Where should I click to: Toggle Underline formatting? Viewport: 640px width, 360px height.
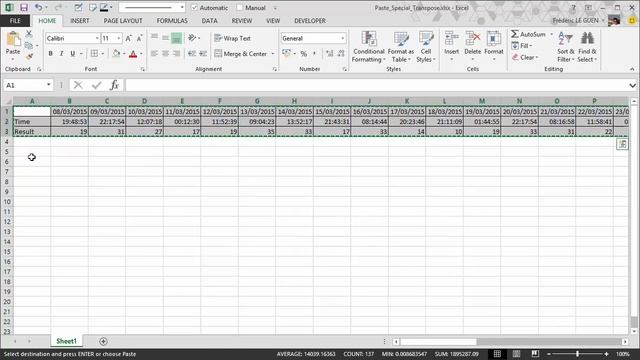pos(73,53)
